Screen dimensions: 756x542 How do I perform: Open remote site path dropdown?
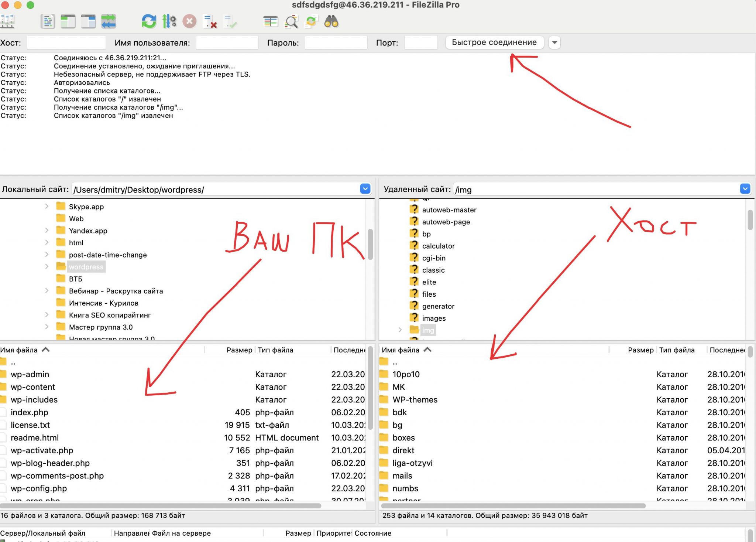(745, 189)
